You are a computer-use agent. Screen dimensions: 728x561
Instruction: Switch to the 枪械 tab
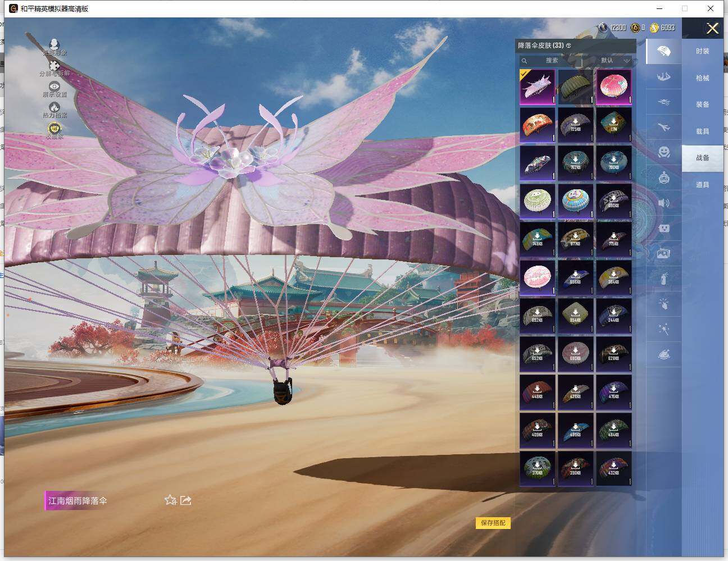pyautogui.click(x=702, y=78)
